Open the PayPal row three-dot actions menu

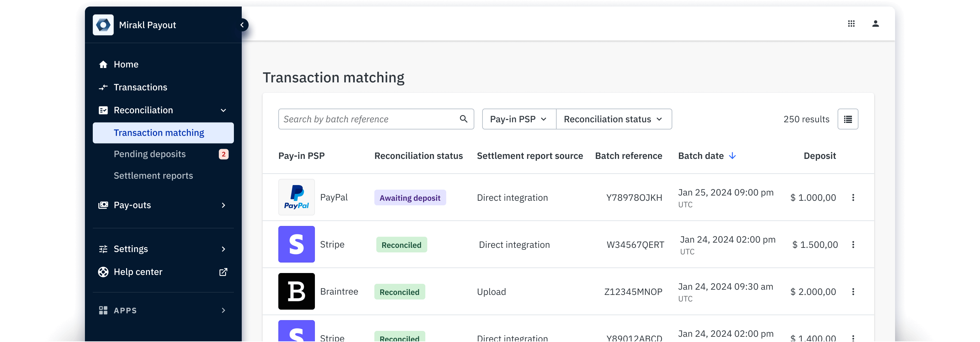click(x=853, y=197)
